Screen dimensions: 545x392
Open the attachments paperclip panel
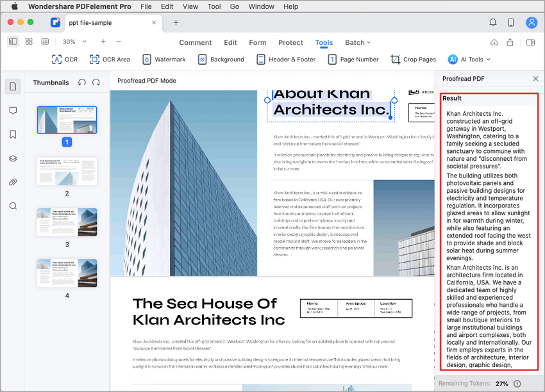pos(13,183)
